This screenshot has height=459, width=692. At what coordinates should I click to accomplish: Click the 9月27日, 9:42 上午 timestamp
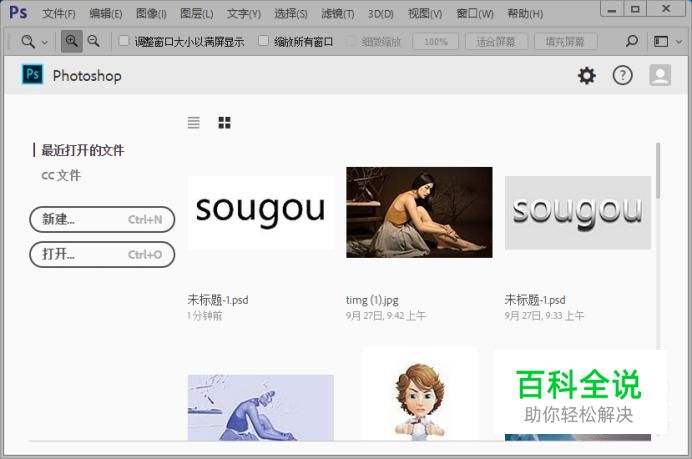pos(386,316)
